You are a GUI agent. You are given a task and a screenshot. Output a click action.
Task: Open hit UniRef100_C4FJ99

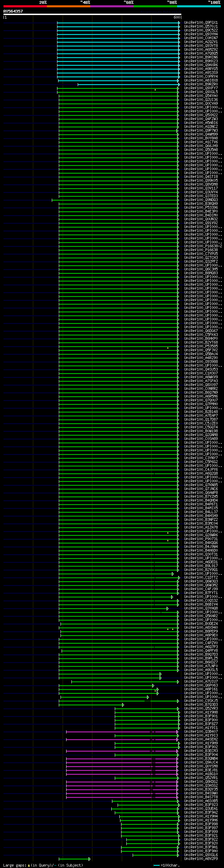201,589
